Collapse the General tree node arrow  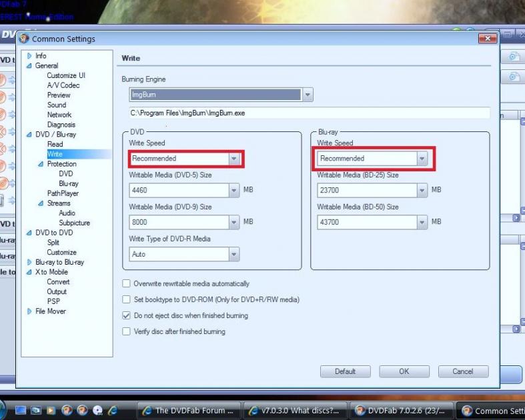pyautogui.click(x=29, y=66)
